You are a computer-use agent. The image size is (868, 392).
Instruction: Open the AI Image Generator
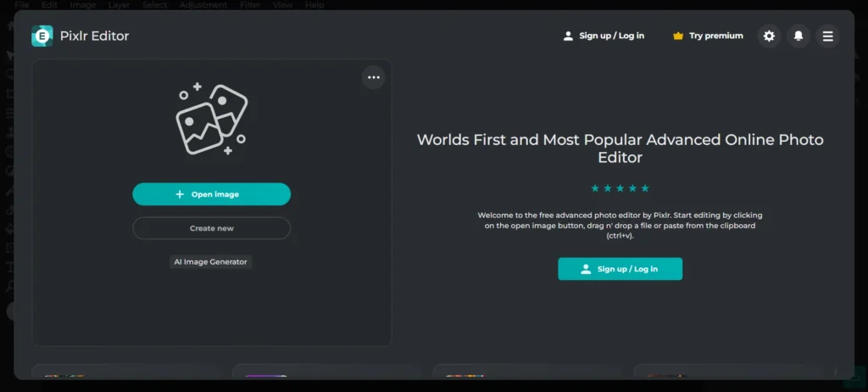point(210,261)
